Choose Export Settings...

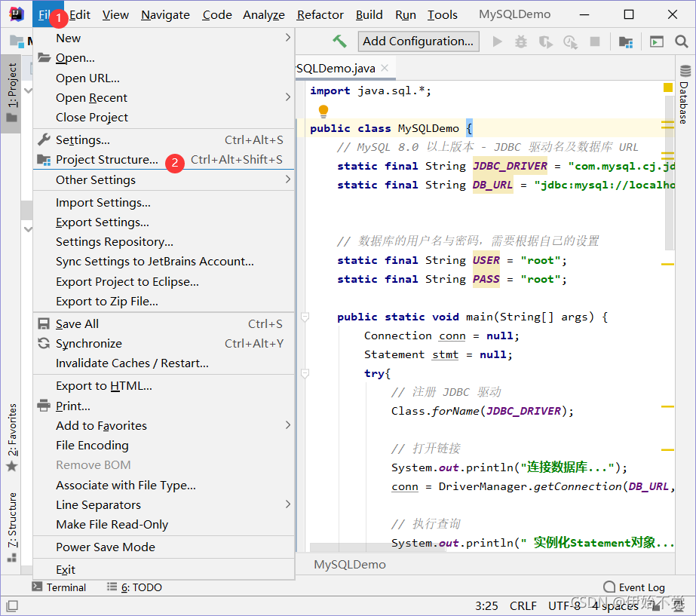[164, 222]
